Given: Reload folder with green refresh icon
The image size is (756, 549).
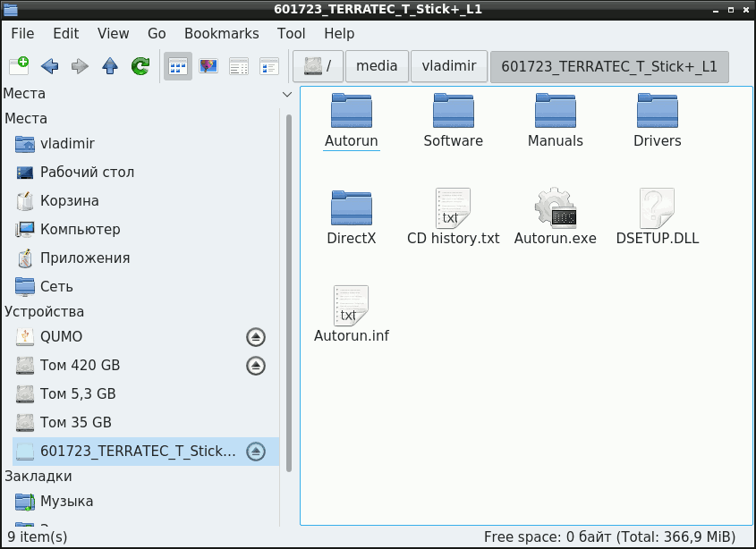Looking at the screenshot, I should (140, 66).
